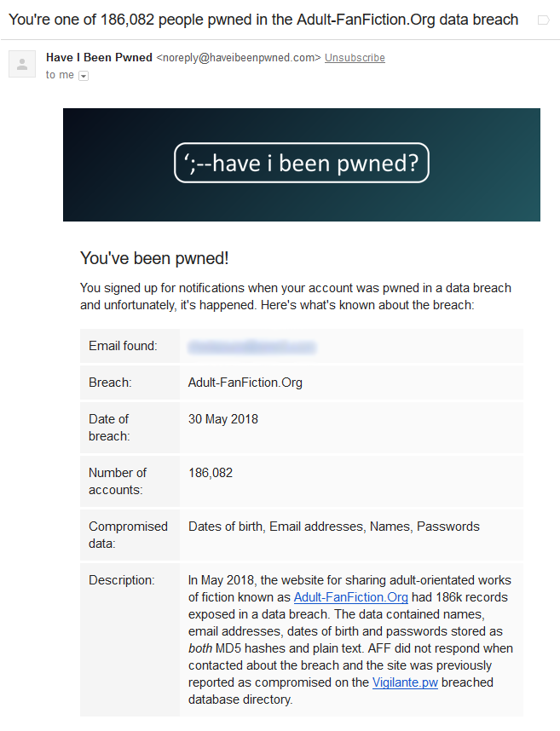Click the noreply@haveibeenpwned.com sender address
The width and height of the screenshot is (560, 731).
click(x=239, y=58)
